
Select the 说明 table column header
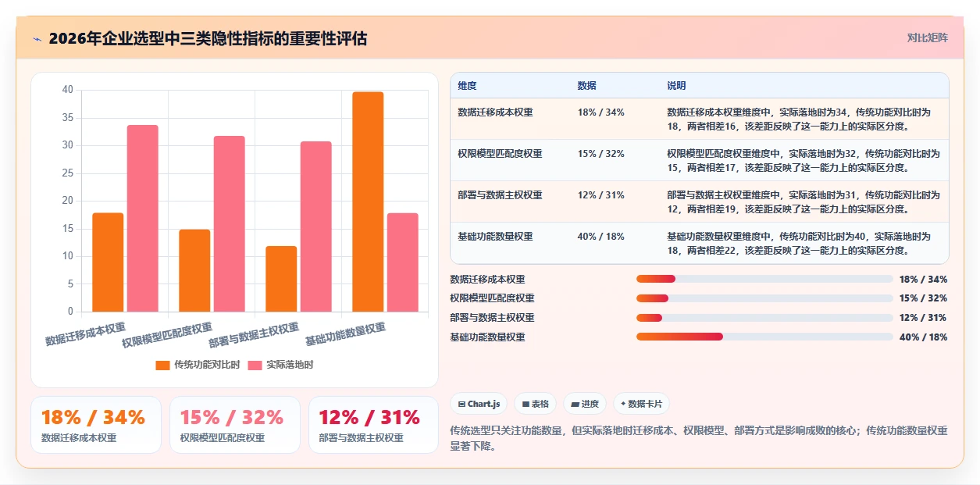pos(676,86)
